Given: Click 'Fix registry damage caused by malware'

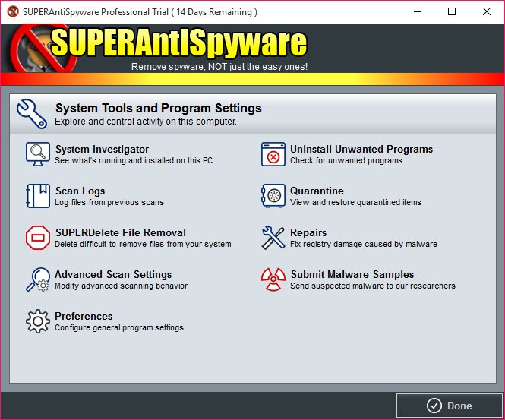Looking at the screenshot, I should click(364, 244).
